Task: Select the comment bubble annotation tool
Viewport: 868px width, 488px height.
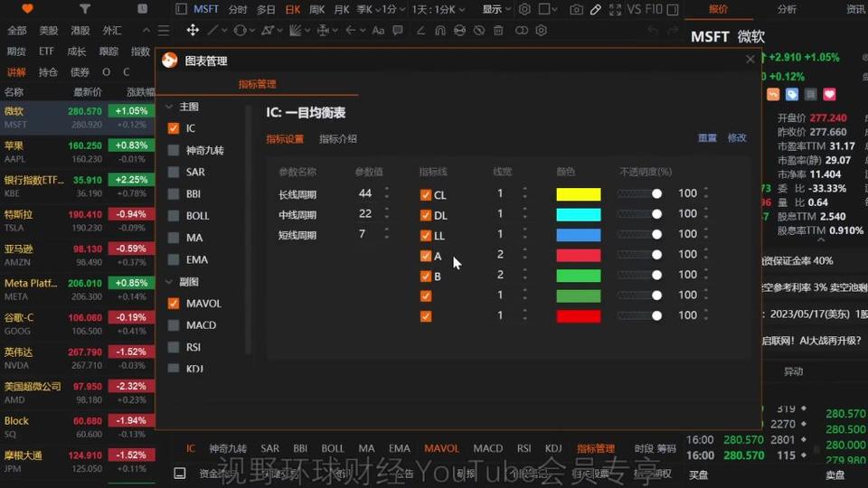Action: pyautogui.click(x=398, y=31)
